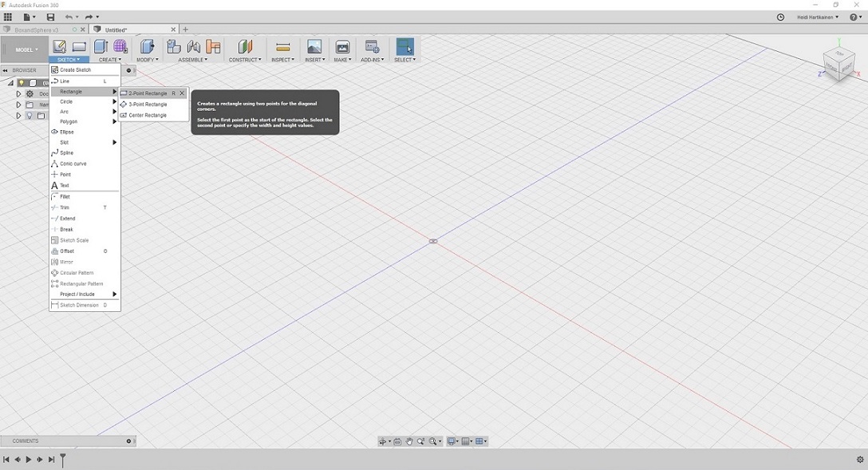868x470 pixels.
Task: Open Heidi Hartikainen user account menu
Action: [x=818, y=18]
